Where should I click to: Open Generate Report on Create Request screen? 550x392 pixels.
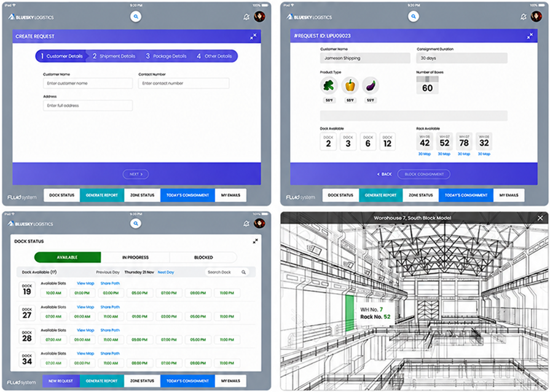click(102, 195)
